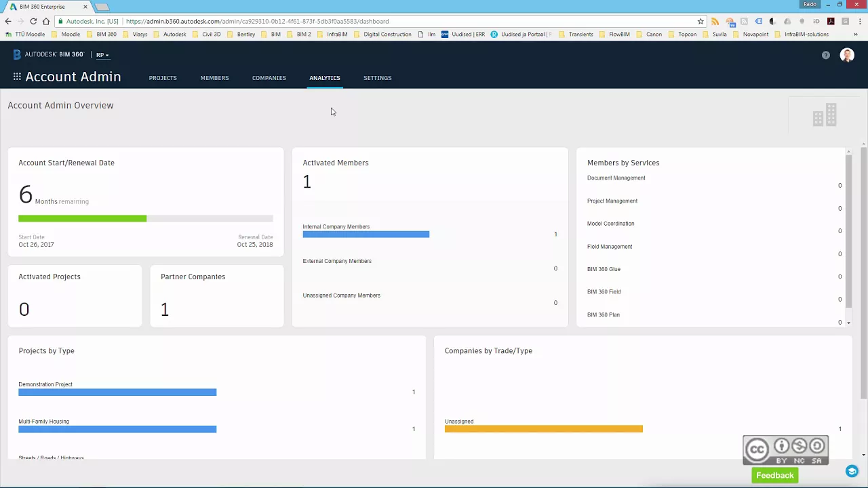
Task: Open the RSS feed extension icon
Action: point(715,21)
